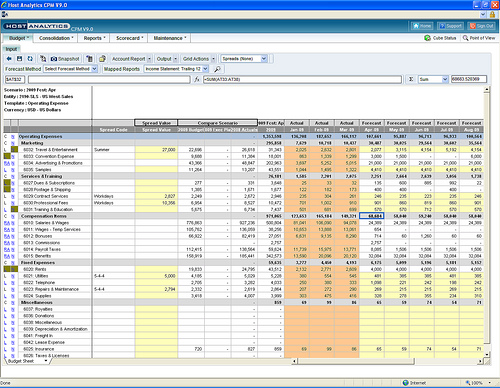
Task: Click the 27,000 spread value cell
Action: [x=156, y=150]
